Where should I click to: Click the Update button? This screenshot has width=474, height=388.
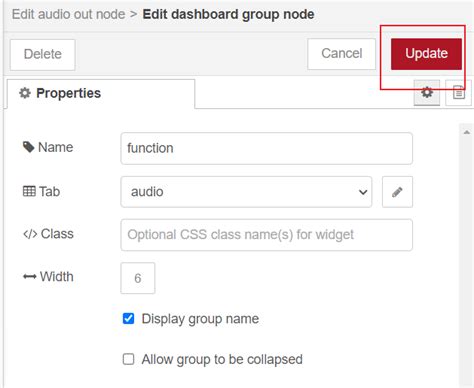point(426,54)
